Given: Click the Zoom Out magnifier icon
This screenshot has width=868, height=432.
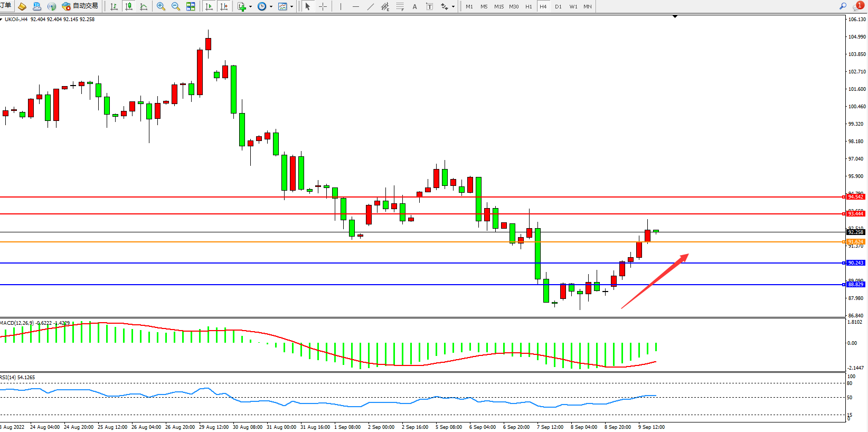Looking at the screenshot, I should (x=176, y=6).
